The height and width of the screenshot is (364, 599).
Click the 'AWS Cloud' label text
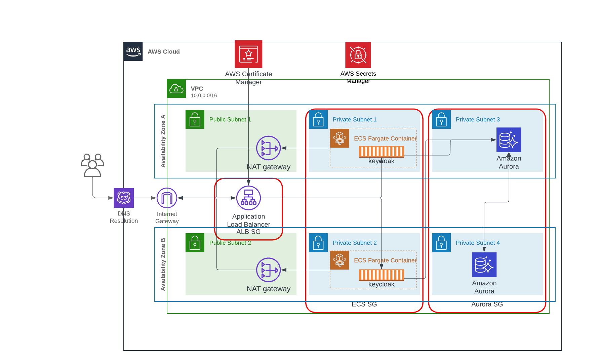[164, 52]
